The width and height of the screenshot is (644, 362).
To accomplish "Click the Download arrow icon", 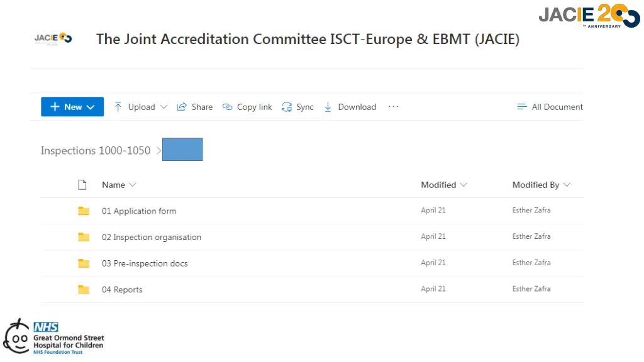I will [328, 107].
